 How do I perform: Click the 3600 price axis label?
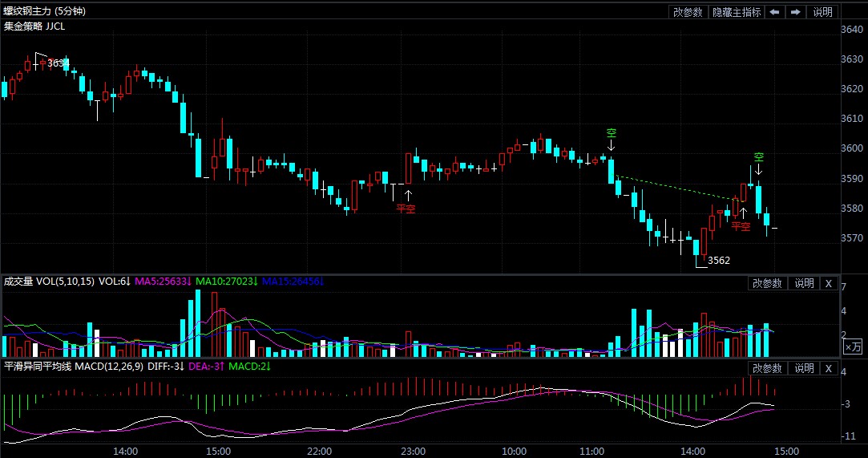pyautogui.click(x=851, y=148)
